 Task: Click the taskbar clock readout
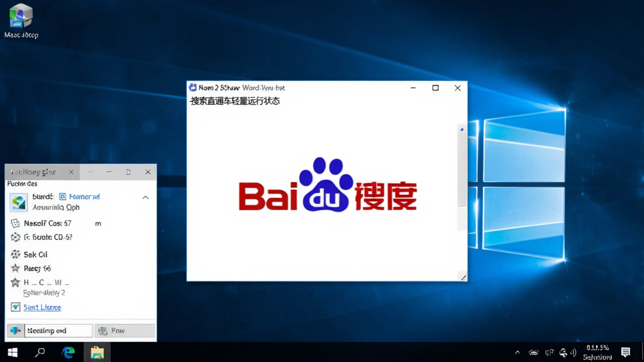click(597, 352)
